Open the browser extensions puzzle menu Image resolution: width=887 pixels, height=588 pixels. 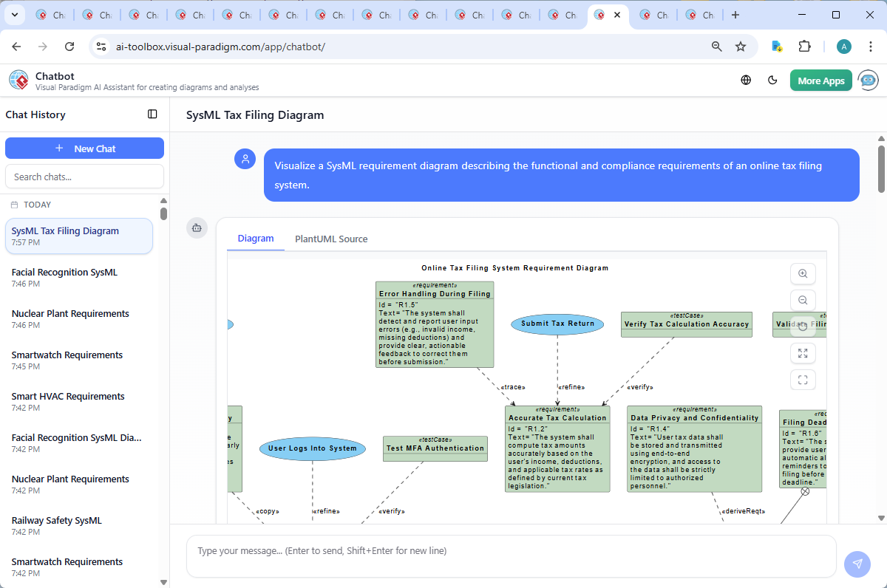pyautogui.click(x=805, y=46)
